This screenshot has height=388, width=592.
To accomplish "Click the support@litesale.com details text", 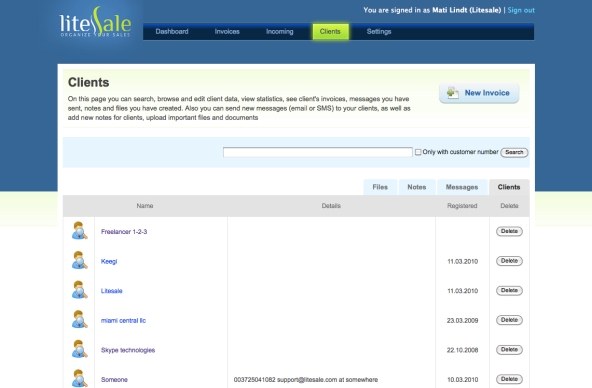I will click(307, 379).
